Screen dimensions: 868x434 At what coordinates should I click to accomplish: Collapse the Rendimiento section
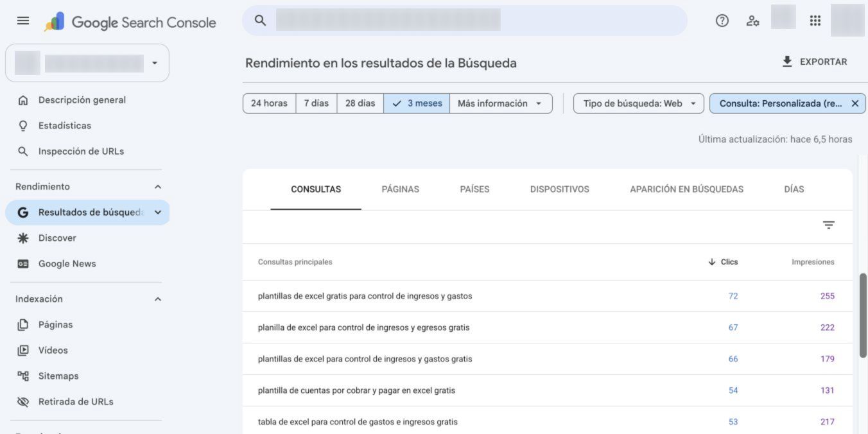(x=158, y=187)
